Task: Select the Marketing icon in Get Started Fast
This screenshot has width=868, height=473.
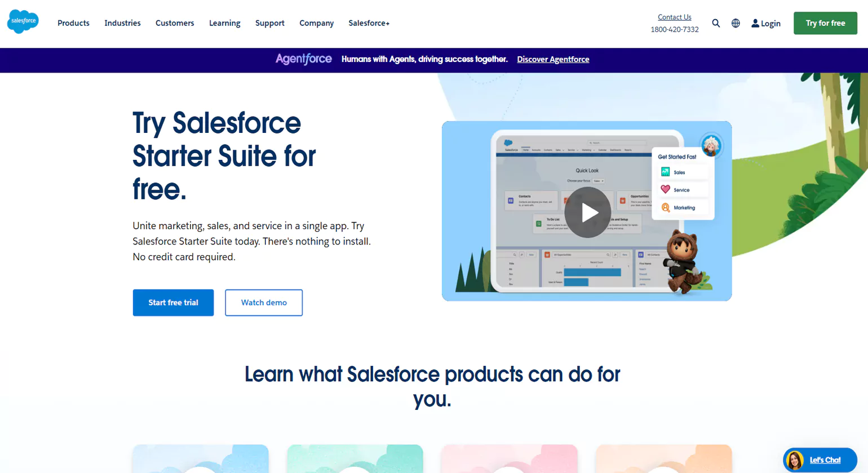Action: [667, 207]
